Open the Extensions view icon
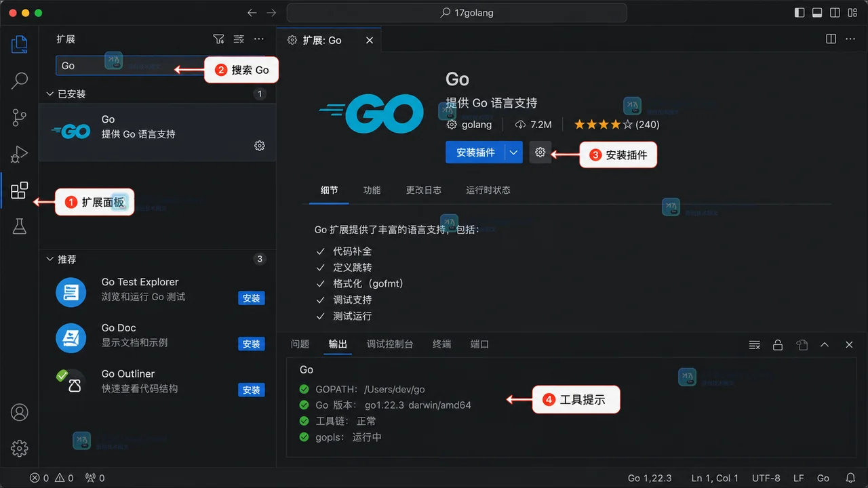The width and height of the screenshot is (868, 488). (20, 190)
